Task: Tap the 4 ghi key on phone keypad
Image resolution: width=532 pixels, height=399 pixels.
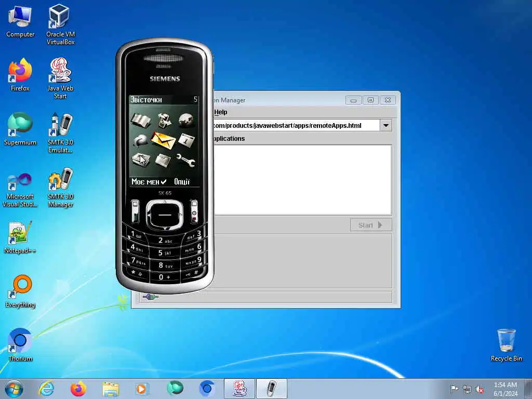Action: coord(137,248)
